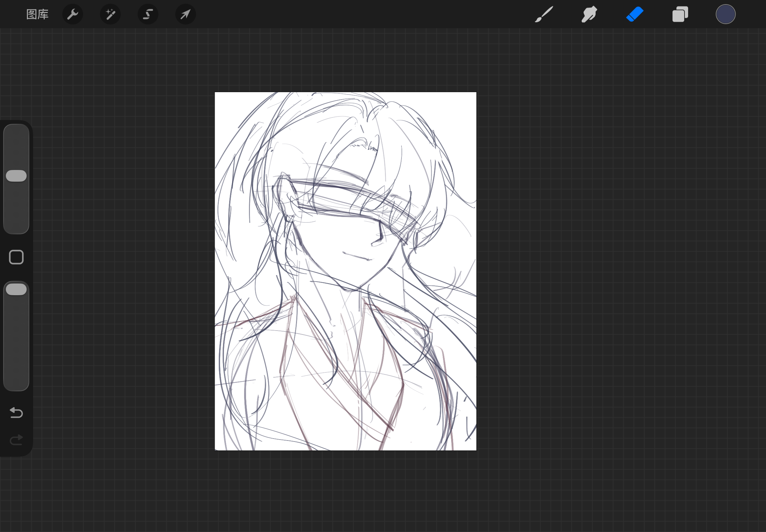The width and height of the screenshot is (766, 532).
Task: Tap the blue Eraser tool
Action: point(635,14)
